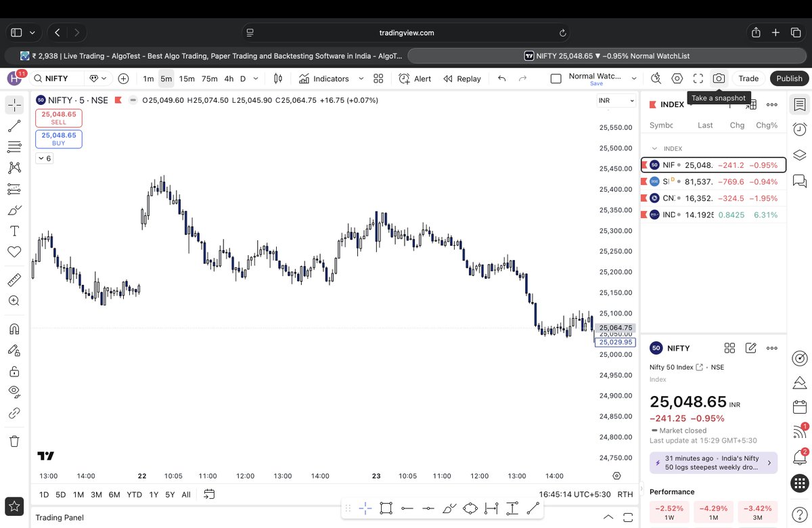This screenshot has width=812, height=528.
Task: Click the Alert button
Action: tap(415, 79)
